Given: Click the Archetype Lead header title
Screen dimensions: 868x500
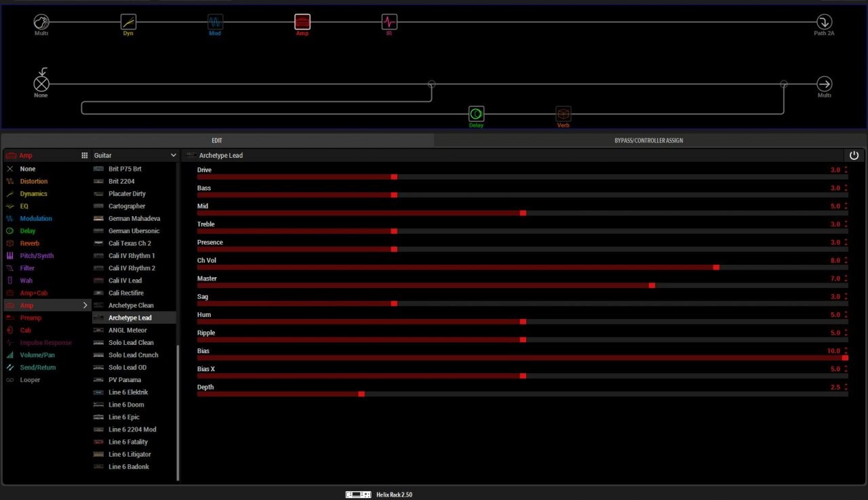Looking at the screenshot, I should [220, 155].
